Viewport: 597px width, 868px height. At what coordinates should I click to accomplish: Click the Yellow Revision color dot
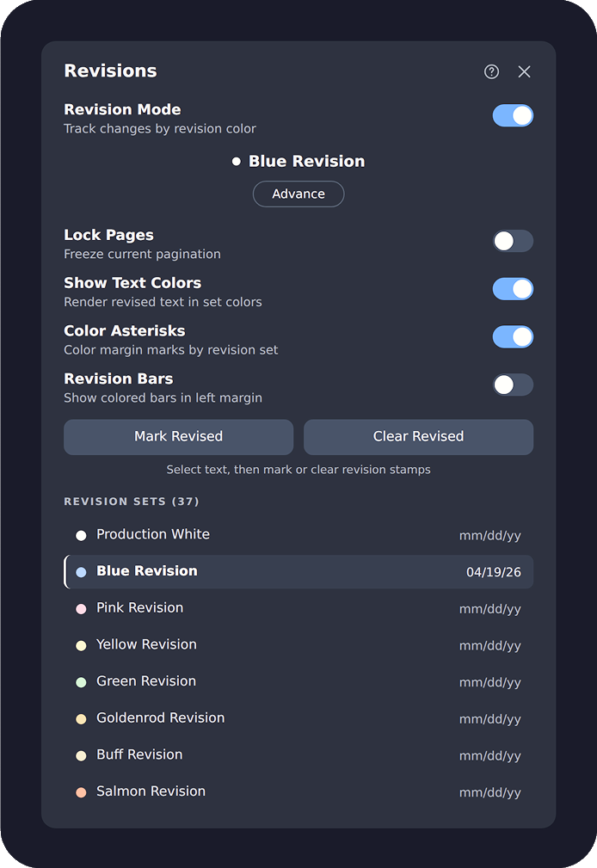[81, 645]
